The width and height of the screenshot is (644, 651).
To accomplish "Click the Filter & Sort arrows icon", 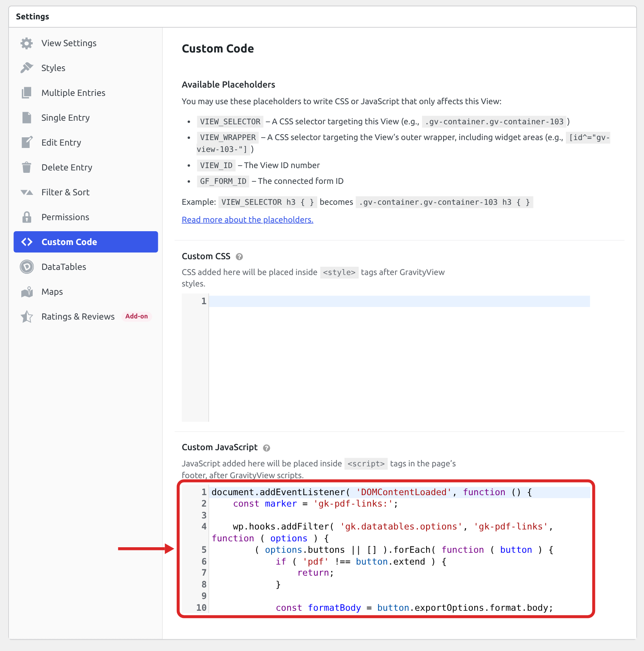I will coord(26,192).
